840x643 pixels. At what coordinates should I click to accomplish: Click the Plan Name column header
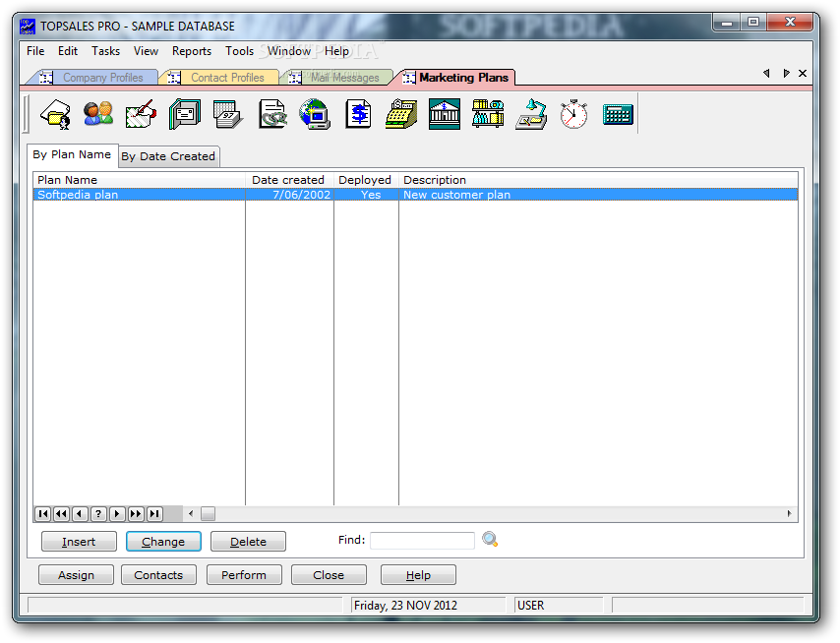tap(140, 180)
